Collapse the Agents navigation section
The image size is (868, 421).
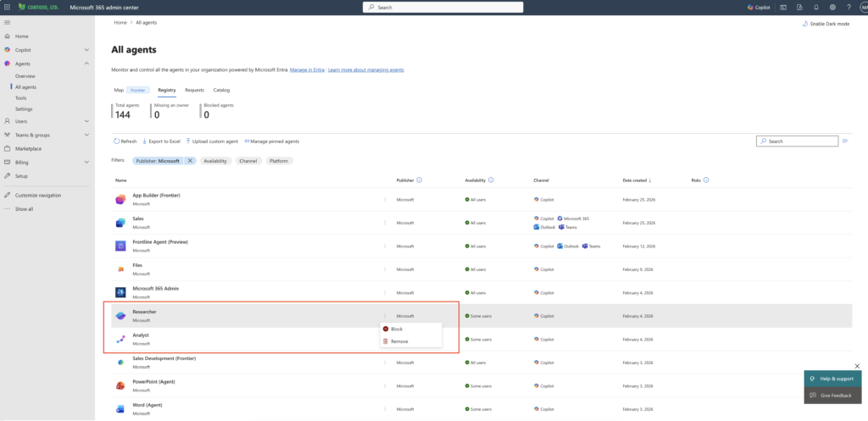tap(86, 64)
